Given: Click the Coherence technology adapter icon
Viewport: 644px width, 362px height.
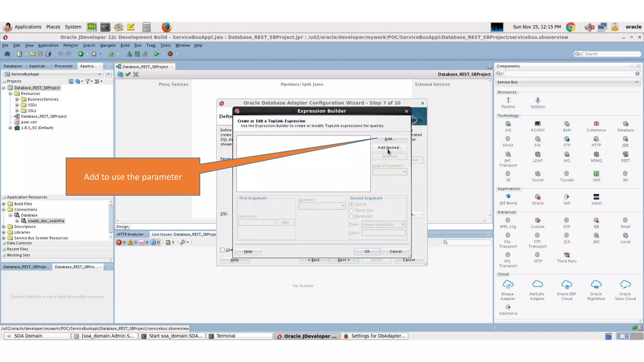Looking at the screenshot, I should (x=596, y=124).
